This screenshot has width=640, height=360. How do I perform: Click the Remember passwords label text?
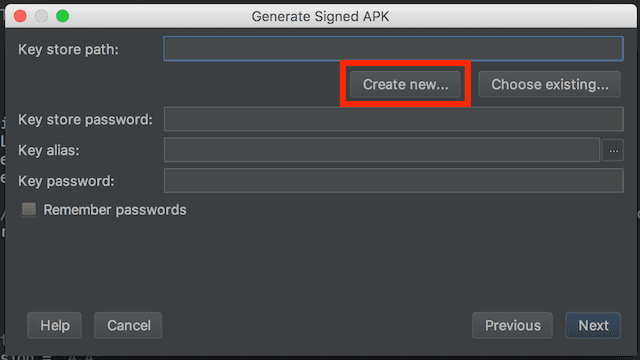click(x=115, y=210)
